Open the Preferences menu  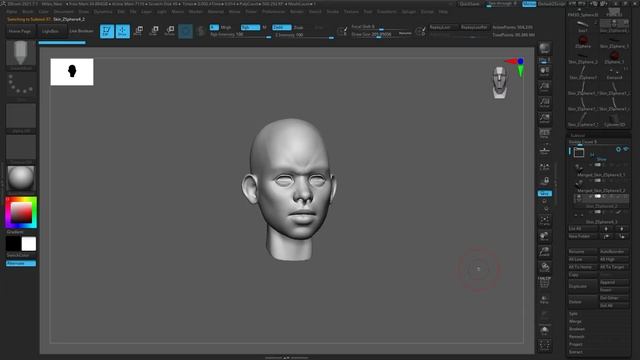(273, 12)
